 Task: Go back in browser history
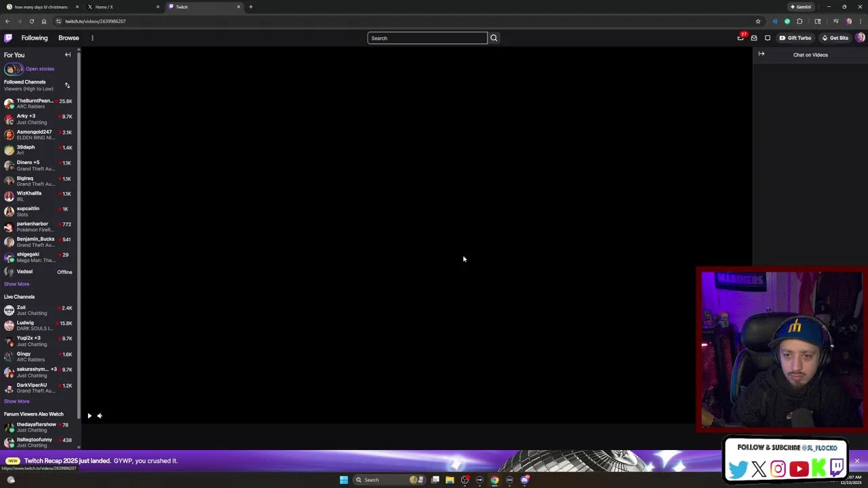pos(7,21)
